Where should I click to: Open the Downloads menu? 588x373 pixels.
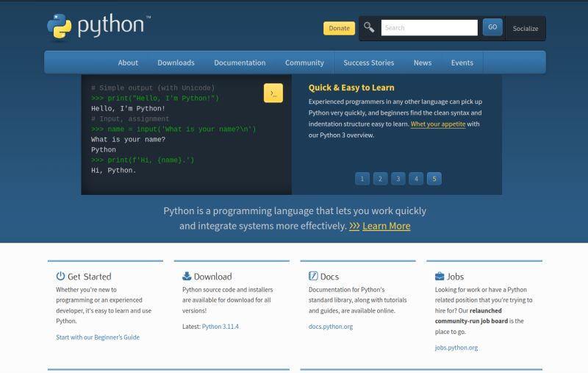176,63
